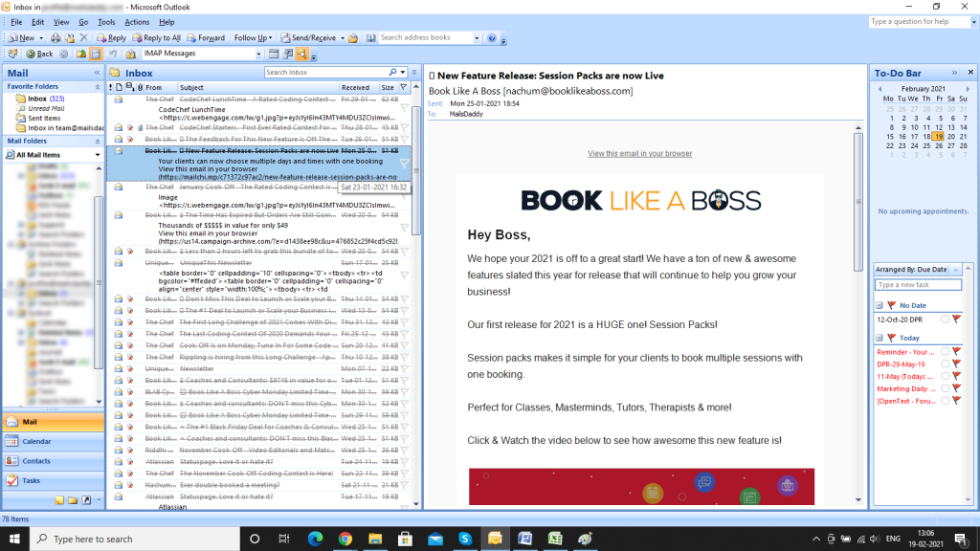Flag the Book Like A Boss message
Screen dimensions: 980x551
click(x=405, y=163)
